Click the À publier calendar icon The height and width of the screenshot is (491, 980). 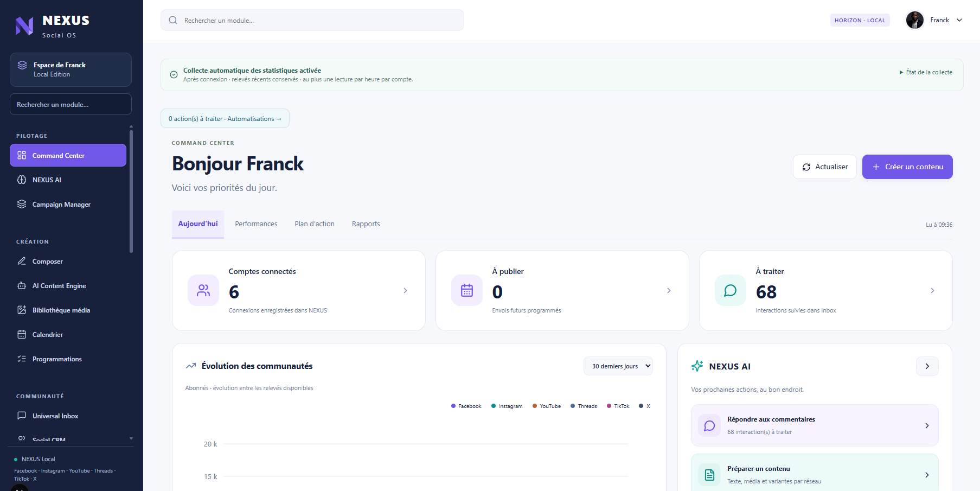467,290
